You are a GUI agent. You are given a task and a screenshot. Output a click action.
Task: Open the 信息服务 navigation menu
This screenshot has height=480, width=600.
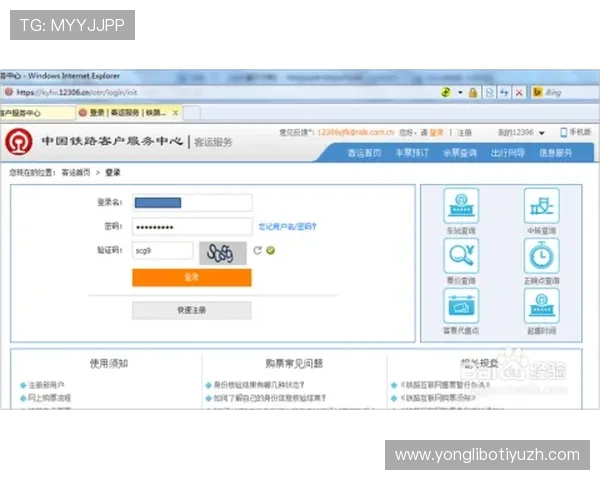556,153
